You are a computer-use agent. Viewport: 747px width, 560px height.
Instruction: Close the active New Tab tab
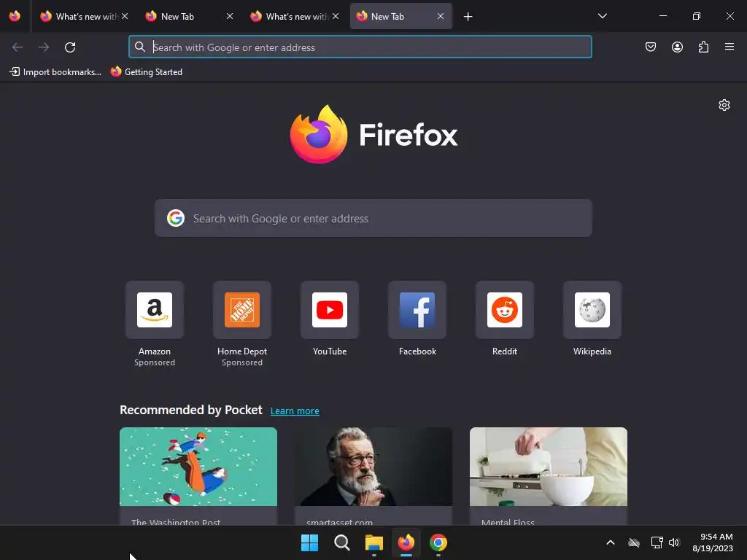point(441,16)
